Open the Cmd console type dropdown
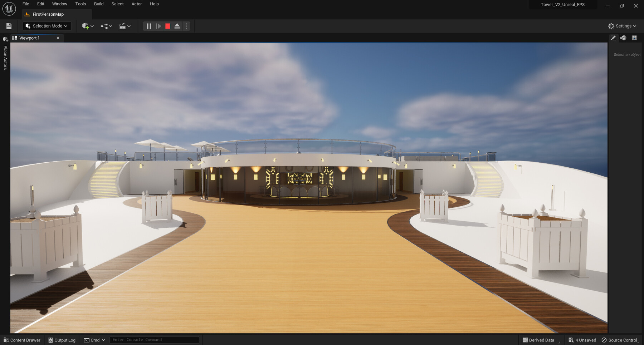This screenshot has height=345, width=644. (94, 340)
